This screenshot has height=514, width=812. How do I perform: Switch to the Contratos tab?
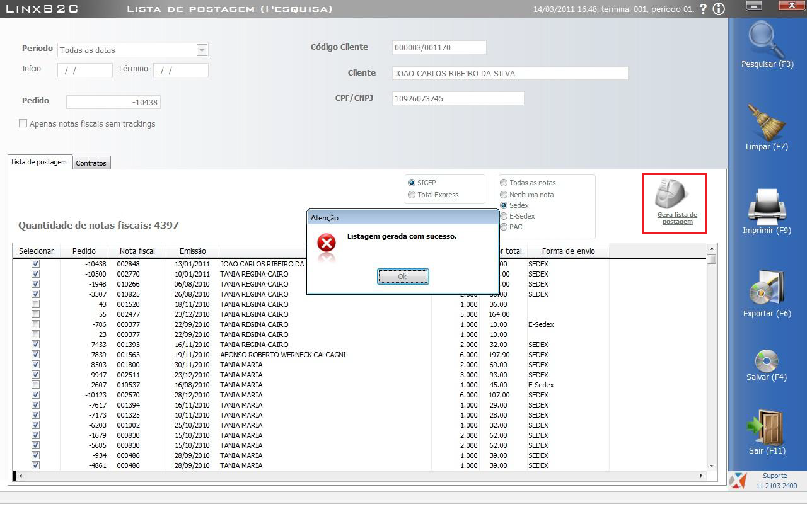pos(91,163)
